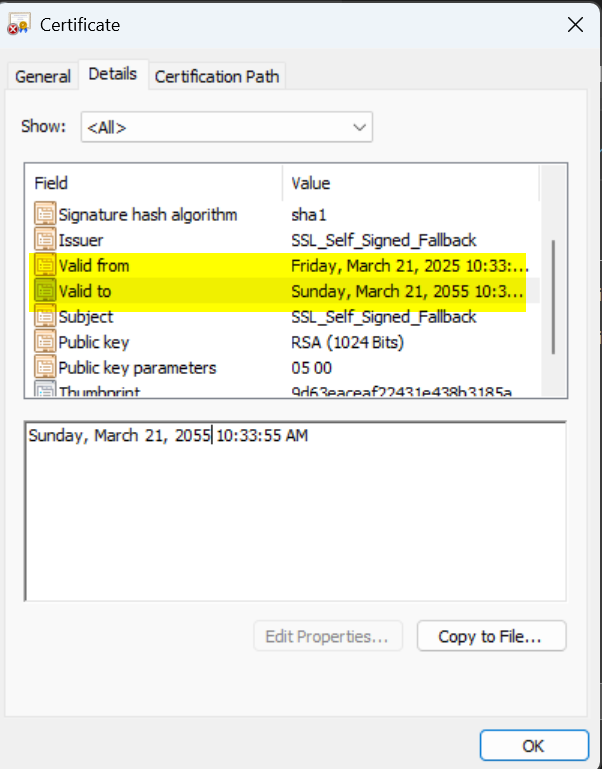Click the Subject field icon
Viewport: 602px width, 769px height.
click(45, 317)
